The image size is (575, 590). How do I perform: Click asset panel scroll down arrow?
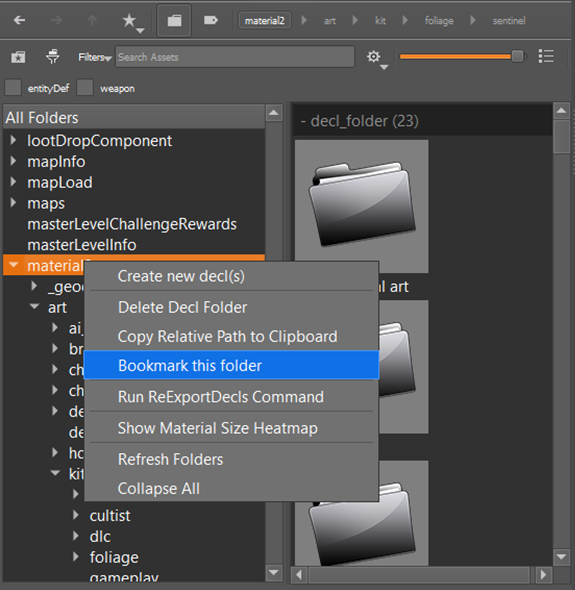(x=561, y=557)
